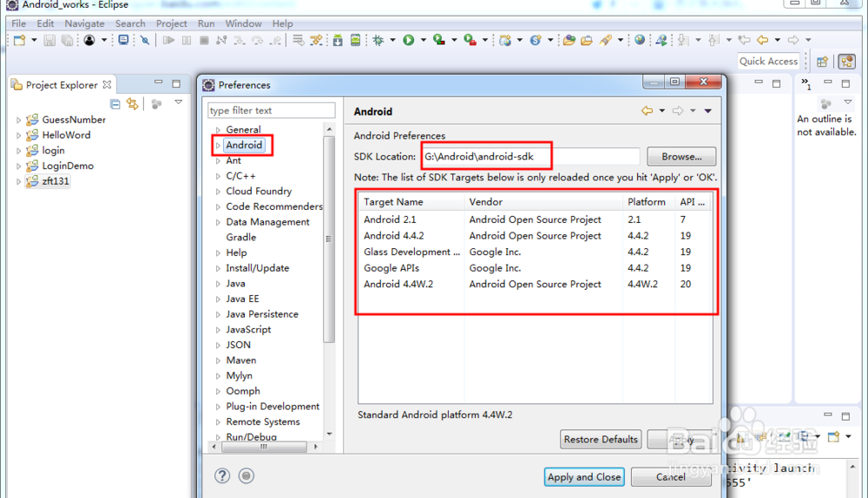
Task: Select the Google APIs target row
Action: click(x=535, y=268)
